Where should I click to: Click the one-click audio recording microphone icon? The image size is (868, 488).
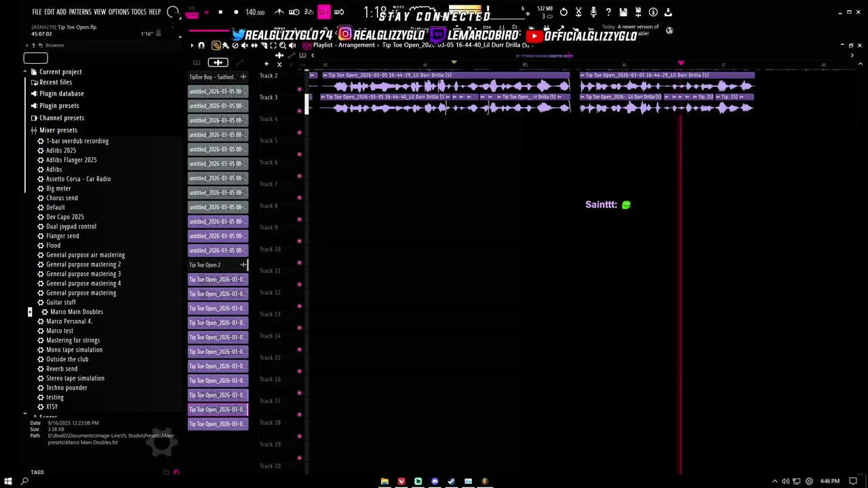click(x=593, y=12)
